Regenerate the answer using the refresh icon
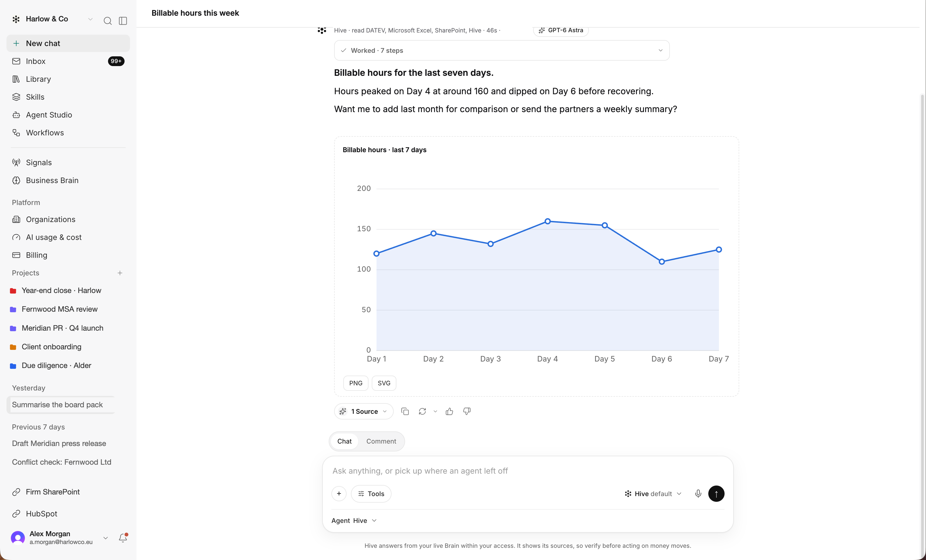Screen dimensions: 926x560 422,412
